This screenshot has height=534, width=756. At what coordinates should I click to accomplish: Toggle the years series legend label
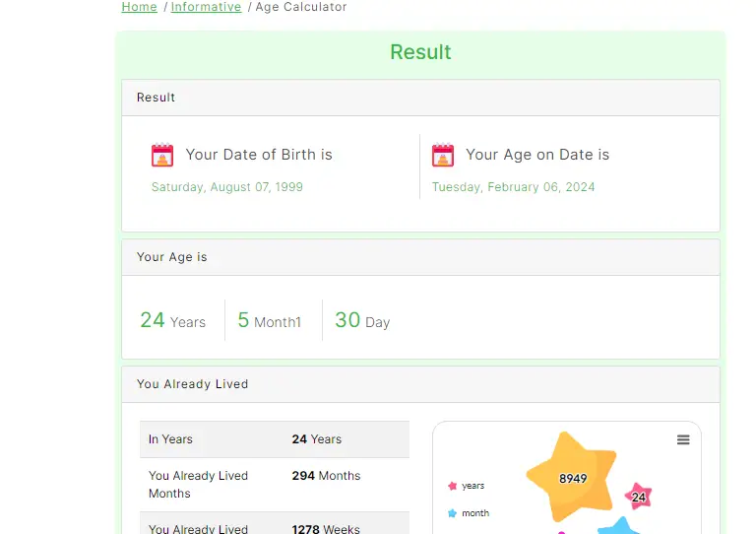[473, 486]
